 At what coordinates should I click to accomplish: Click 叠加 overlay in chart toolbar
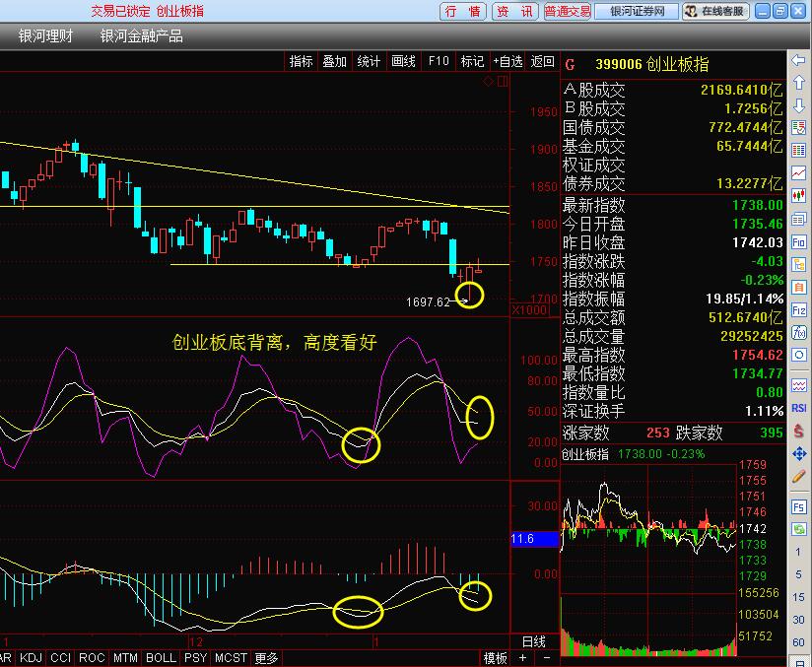[334, 62]
